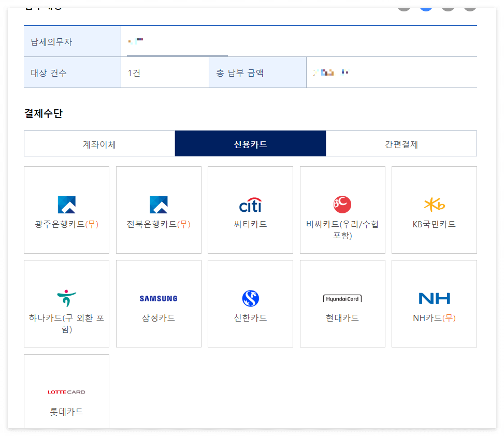Select the SAMSUNG wordmark on 삼성카드 tile
This screenshot has width=504, height=436.
point(158,298)
